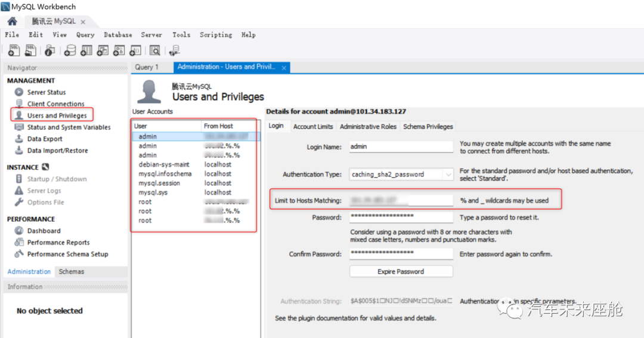644x338 pixels.
Task: Switch to the Schemas navigator tab
Action: point(72,271)
